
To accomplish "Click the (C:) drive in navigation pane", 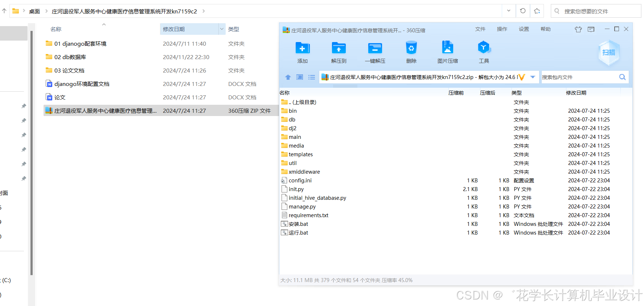I will (x=6, y=280).
